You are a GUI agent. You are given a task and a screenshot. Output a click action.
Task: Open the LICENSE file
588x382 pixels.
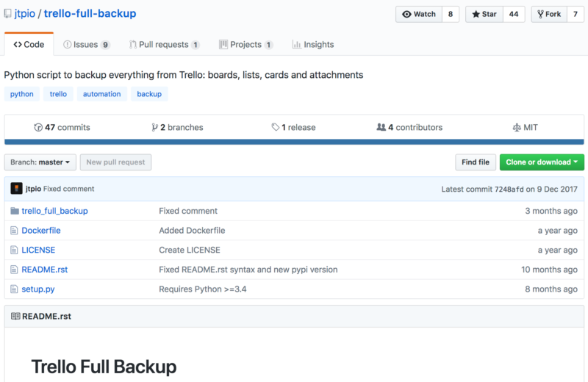click(x=38, y=250)
